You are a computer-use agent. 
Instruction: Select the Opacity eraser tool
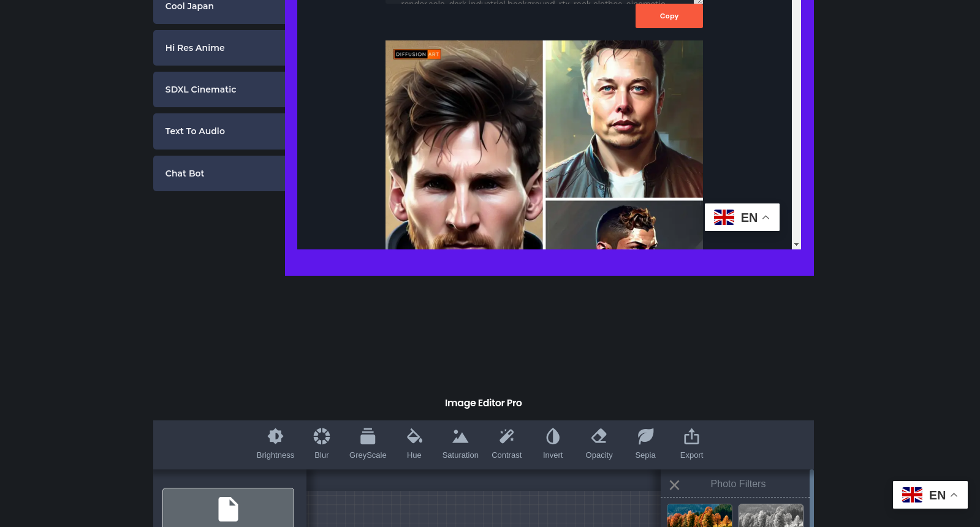(x=599, y=436)
